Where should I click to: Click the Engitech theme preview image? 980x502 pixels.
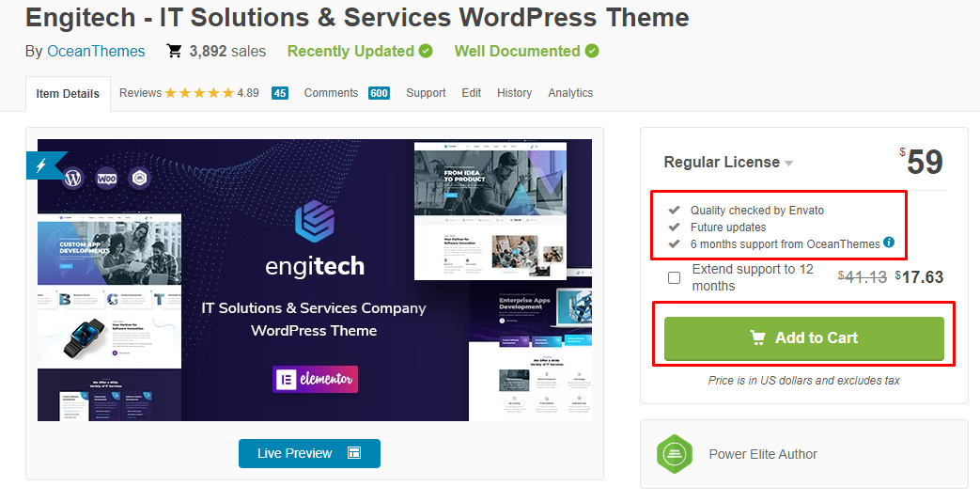(315, 280)
